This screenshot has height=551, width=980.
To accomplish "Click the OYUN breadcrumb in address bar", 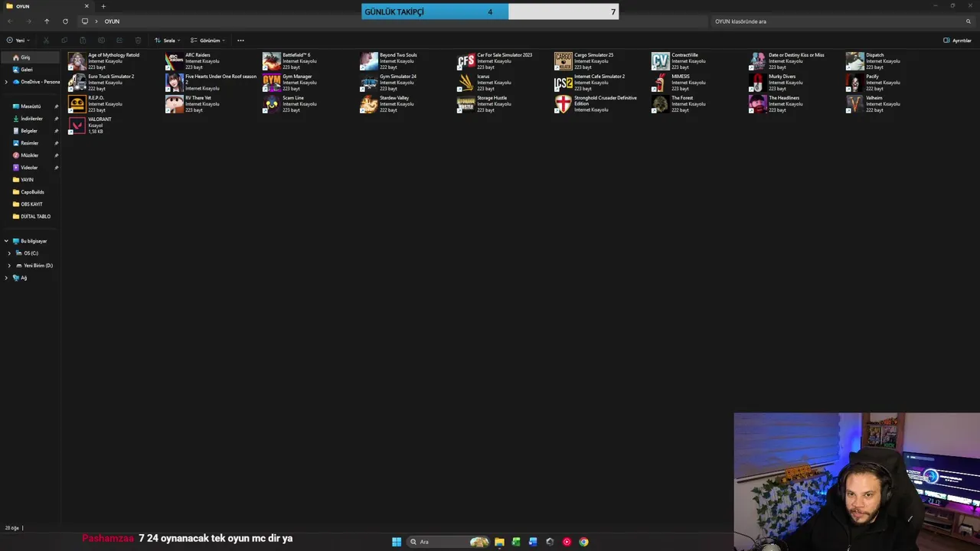I will 112,21.
